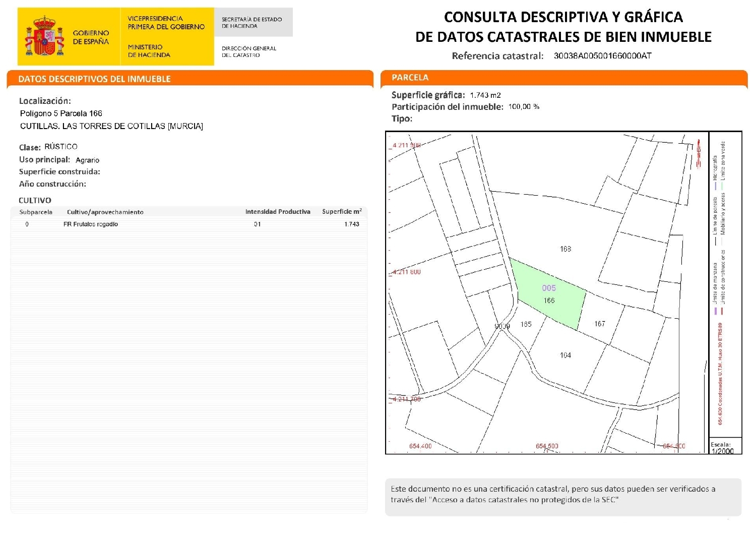Select the green highlighted parcel 166 on map
Screen dimensions: 756x534
pos(549,295)
